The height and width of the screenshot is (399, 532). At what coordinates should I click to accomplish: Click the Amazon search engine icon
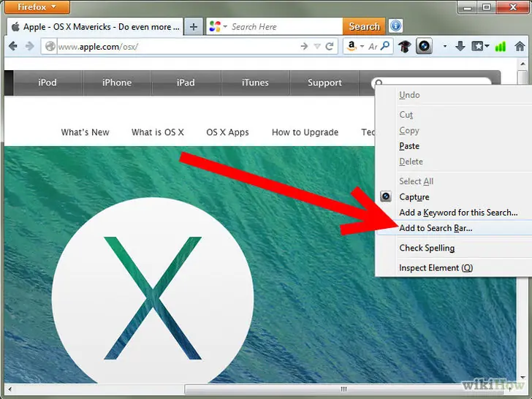351,46
